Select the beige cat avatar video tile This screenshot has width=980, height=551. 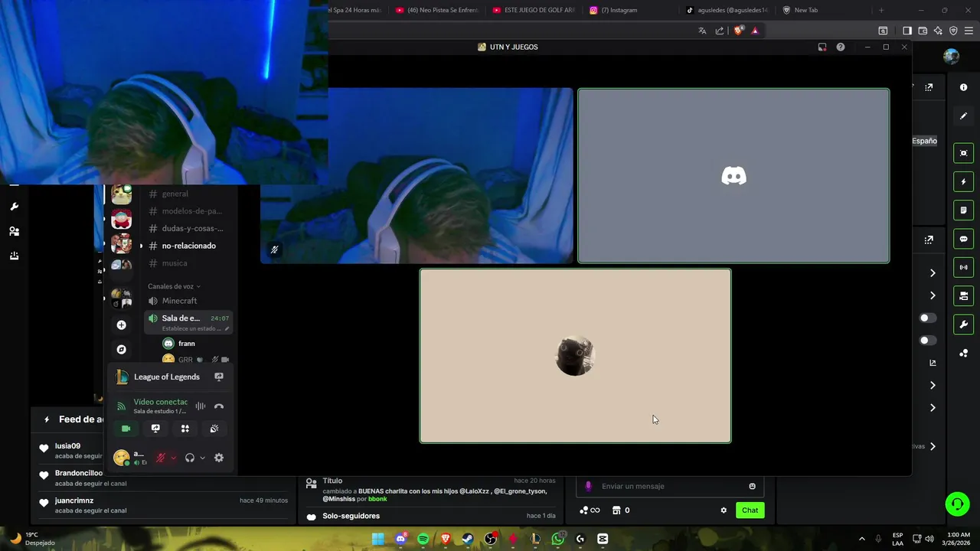(x=575, y=356)
